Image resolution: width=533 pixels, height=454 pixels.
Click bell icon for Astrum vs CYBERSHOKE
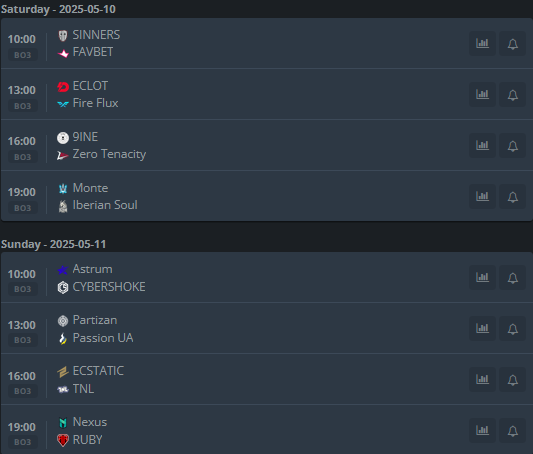tap(513, 278)
